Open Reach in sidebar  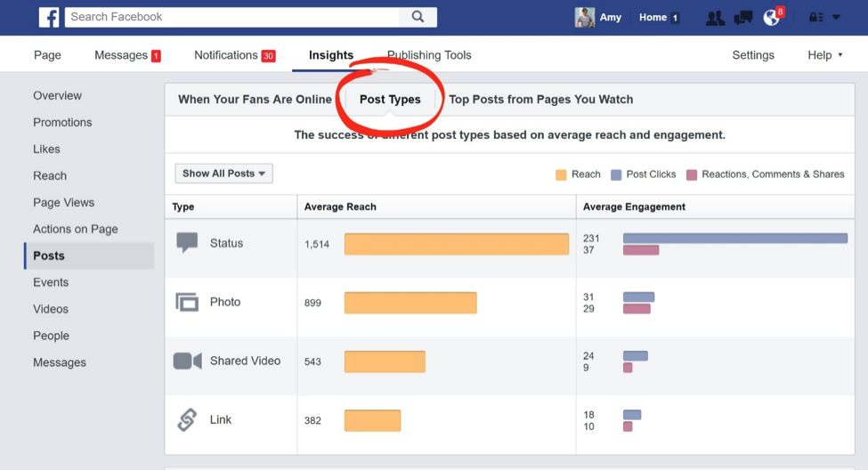coord(50,175)
